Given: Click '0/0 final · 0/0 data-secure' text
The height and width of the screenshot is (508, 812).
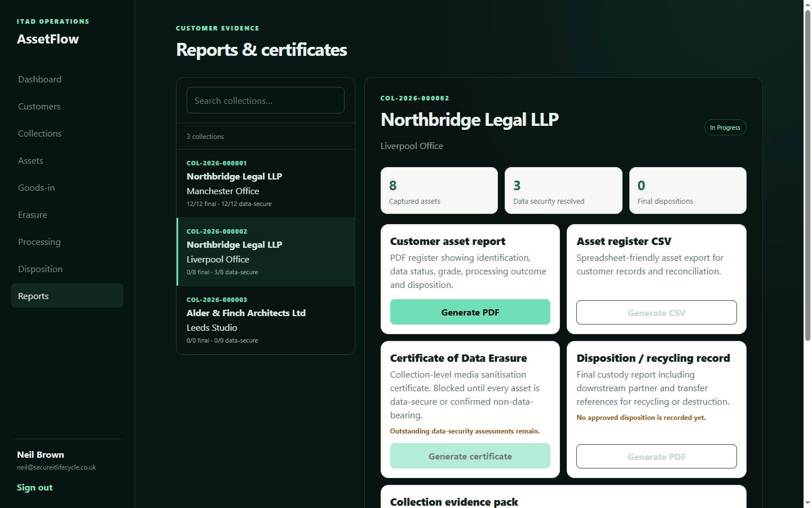Looking at the screenshot, I should tap(222, 340).
